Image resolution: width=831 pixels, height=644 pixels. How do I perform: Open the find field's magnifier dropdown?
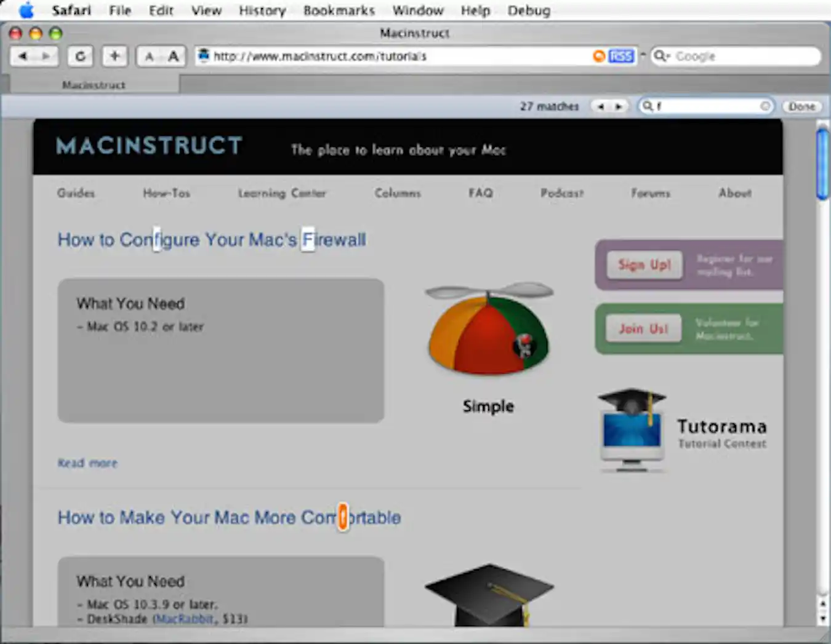click(649, 106)
